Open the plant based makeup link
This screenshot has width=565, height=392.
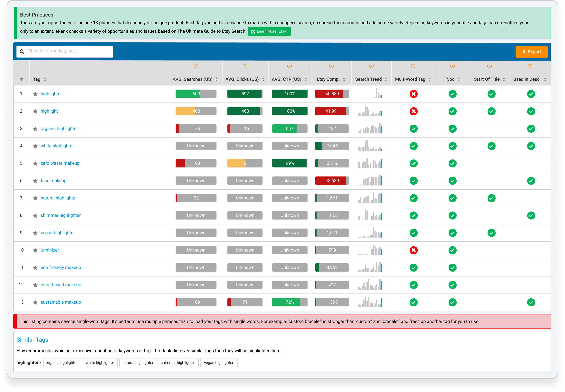(x=61, y=285)
